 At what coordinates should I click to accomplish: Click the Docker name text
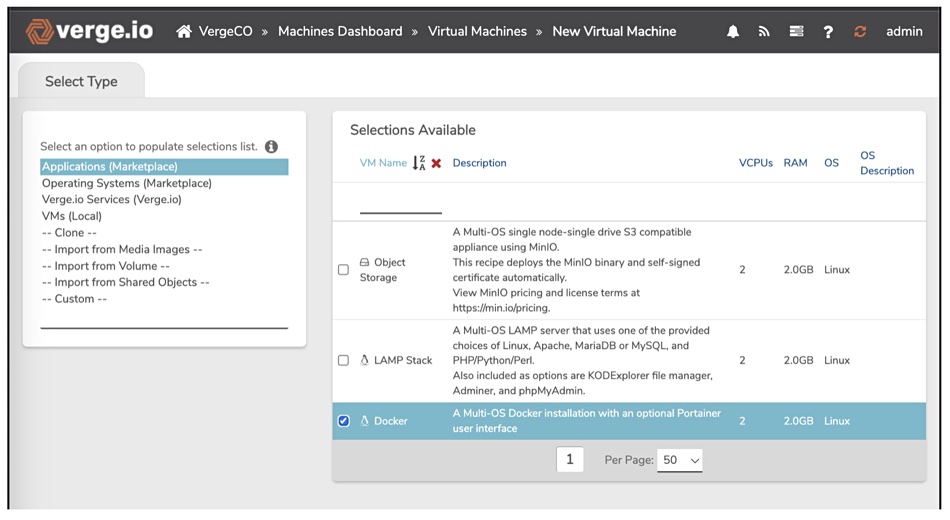coord(391,421)
